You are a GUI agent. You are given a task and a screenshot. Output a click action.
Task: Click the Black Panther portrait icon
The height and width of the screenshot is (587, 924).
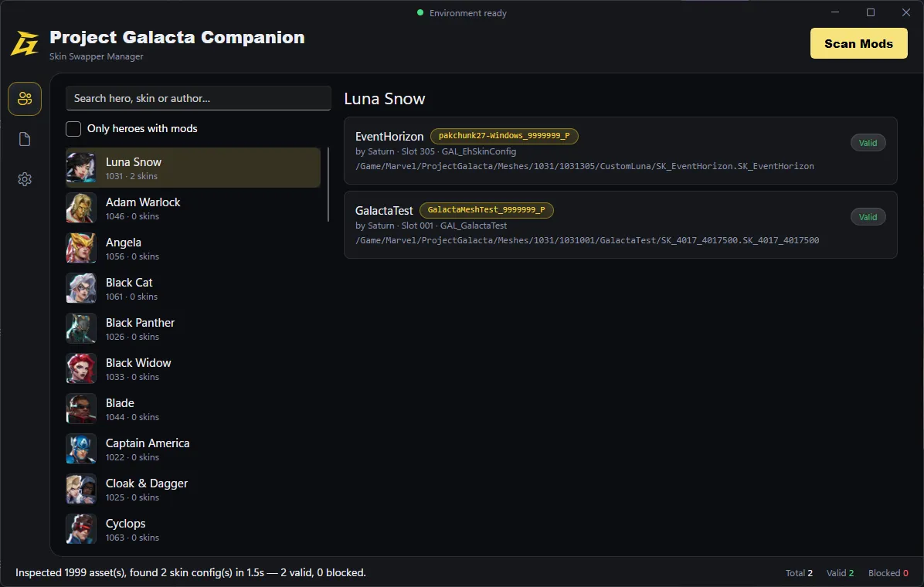click(80, 328)
